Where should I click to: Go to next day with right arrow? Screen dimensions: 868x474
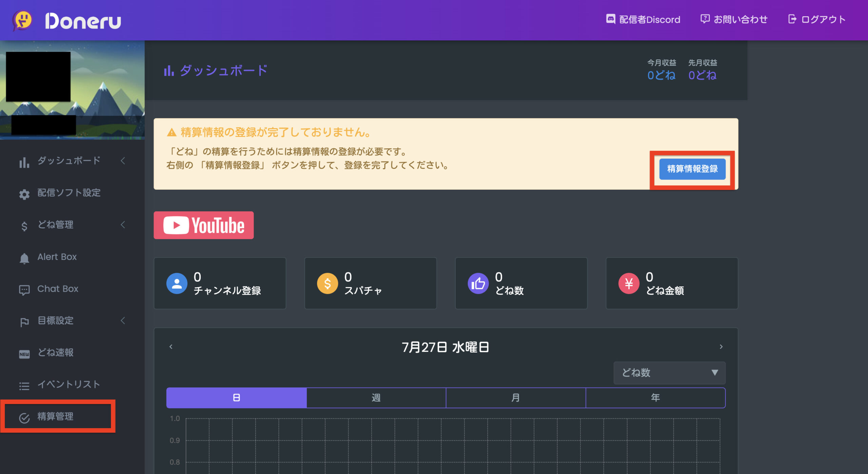[721, 346]
